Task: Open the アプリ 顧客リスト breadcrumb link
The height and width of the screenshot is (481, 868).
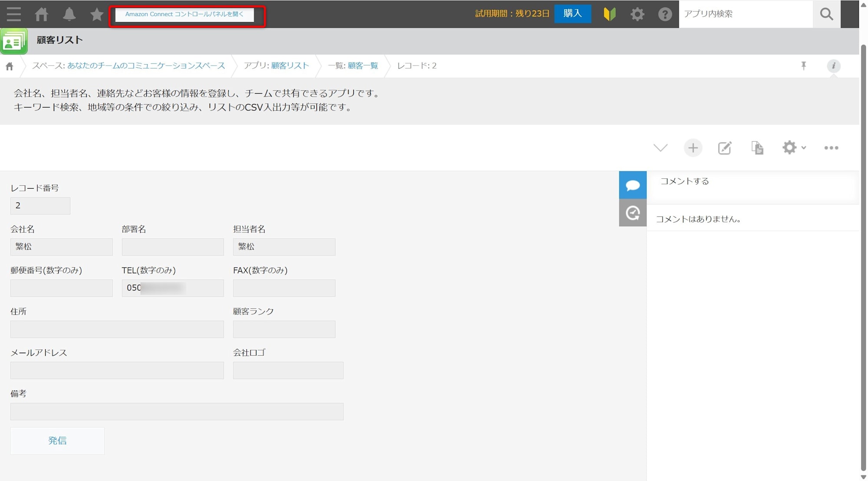Action: pos(290,65)
